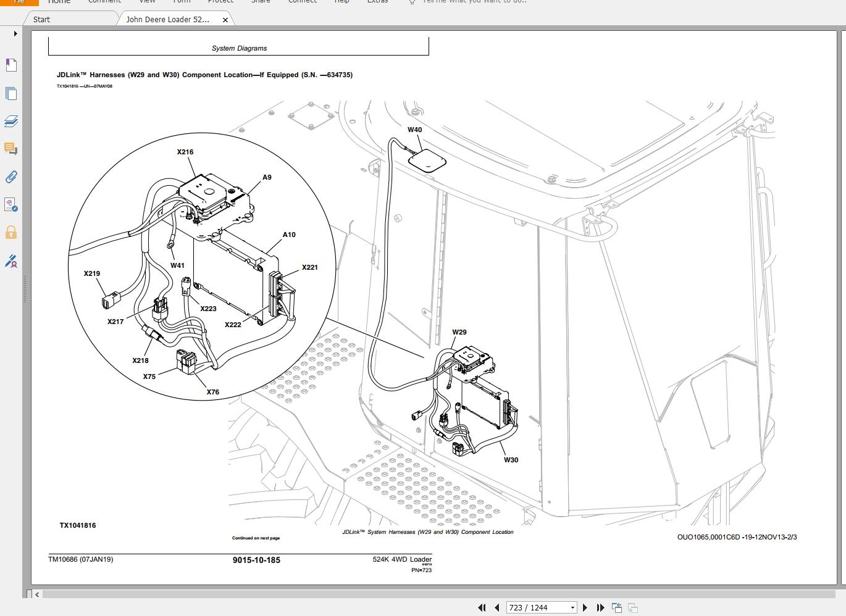Screen dimensions: 846x616
Task: Select the John Deere Loader document tab
Action: pos(167,19)
